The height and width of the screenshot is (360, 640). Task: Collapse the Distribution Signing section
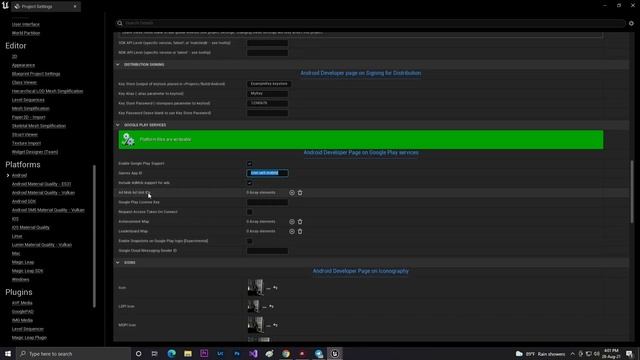118,64
